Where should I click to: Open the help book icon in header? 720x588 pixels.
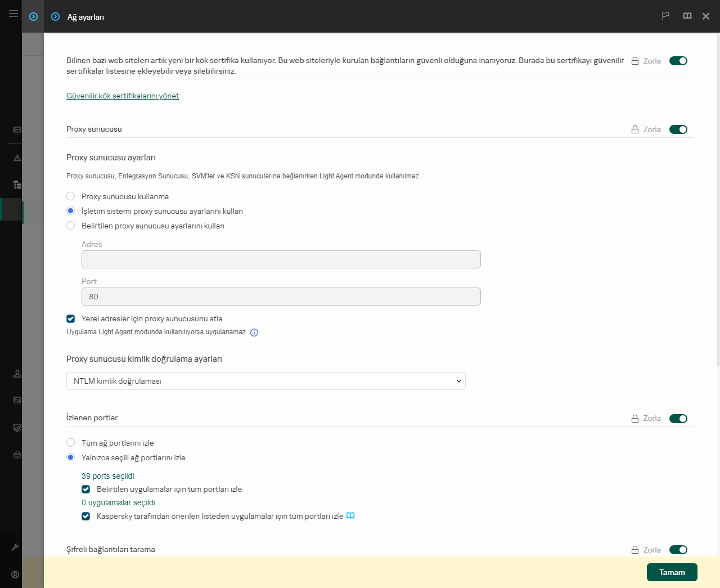coord(687,16)
